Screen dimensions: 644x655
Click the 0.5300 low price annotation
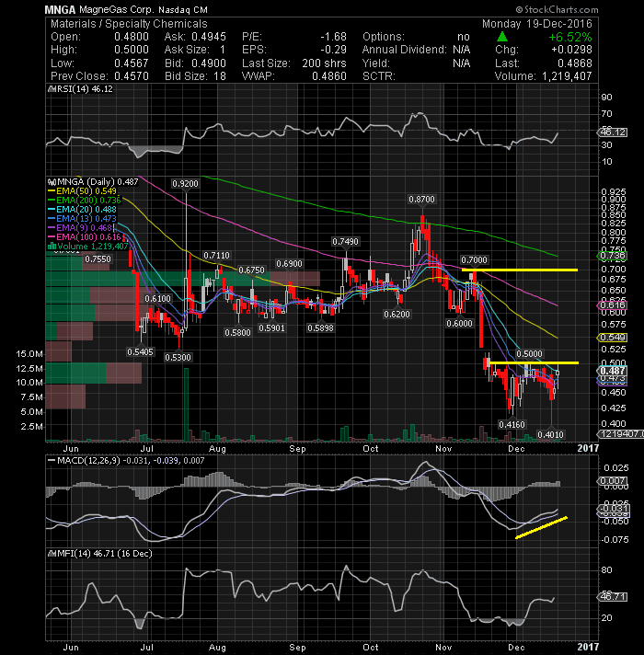[178, 357]
